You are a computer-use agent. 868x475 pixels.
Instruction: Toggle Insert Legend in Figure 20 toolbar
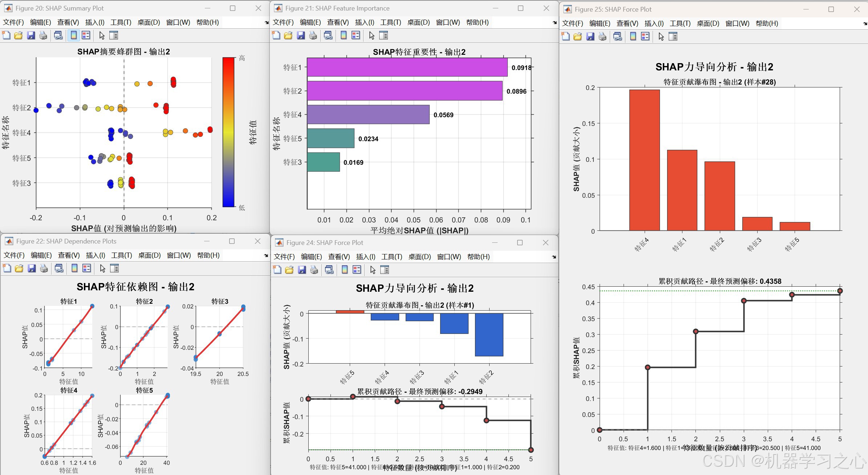[86, 35]
